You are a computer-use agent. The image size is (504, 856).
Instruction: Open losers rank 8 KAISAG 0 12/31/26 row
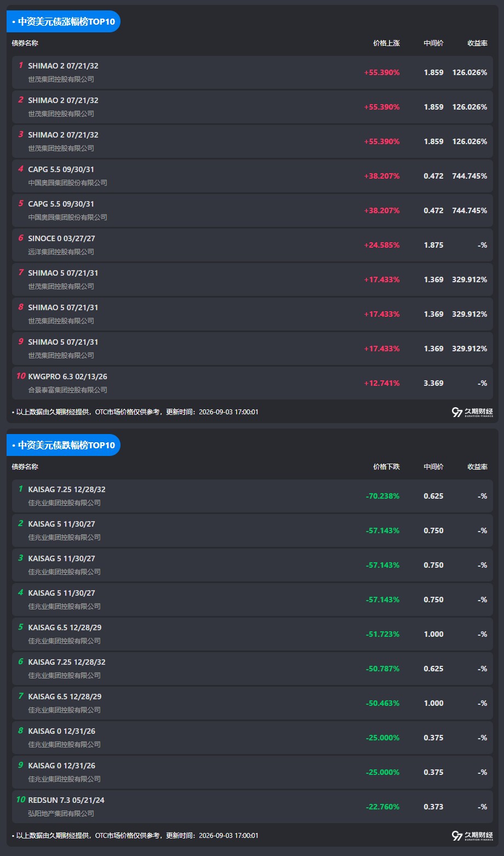tap(253, 738)
